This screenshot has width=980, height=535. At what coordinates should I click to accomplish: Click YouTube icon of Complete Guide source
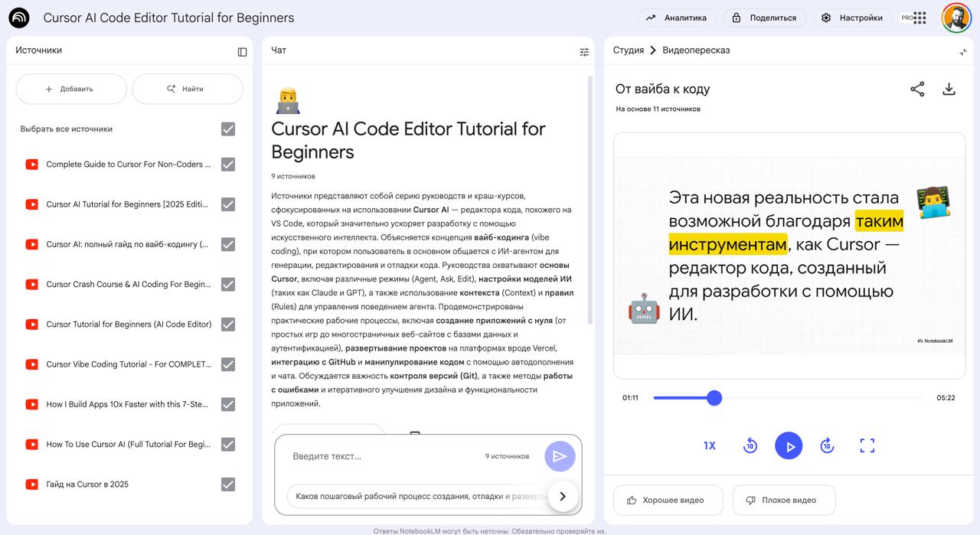click(x=32, y=165)
